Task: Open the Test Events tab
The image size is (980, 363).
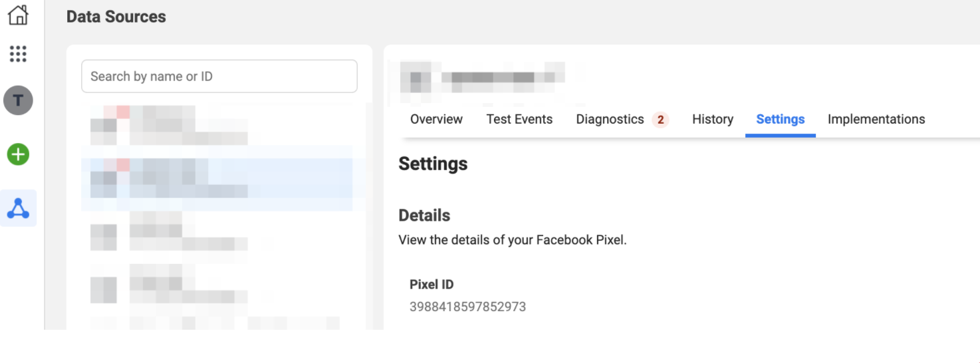Action: [519, 120]
